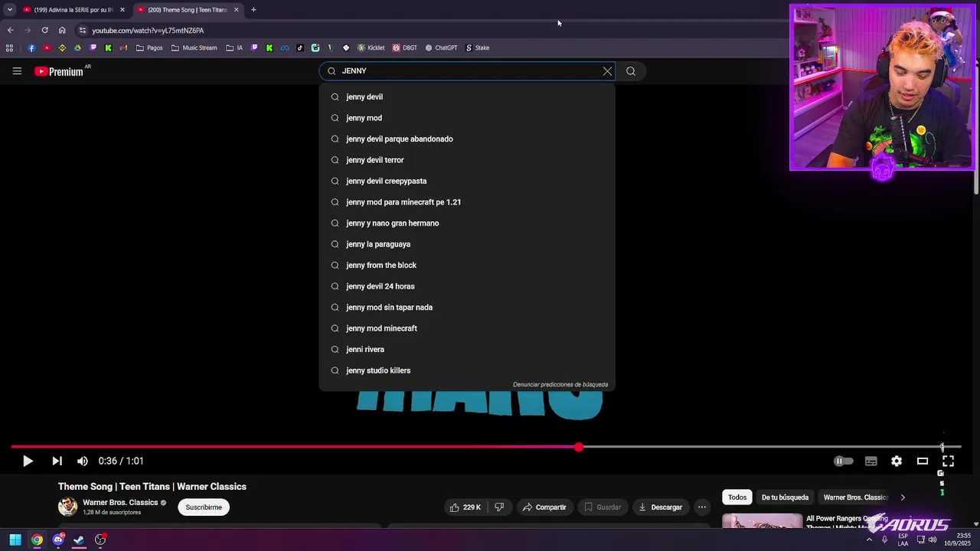Open the Music Stream bookmarks folder
This screenshot has height=551, width=980.
coord(194,47)
